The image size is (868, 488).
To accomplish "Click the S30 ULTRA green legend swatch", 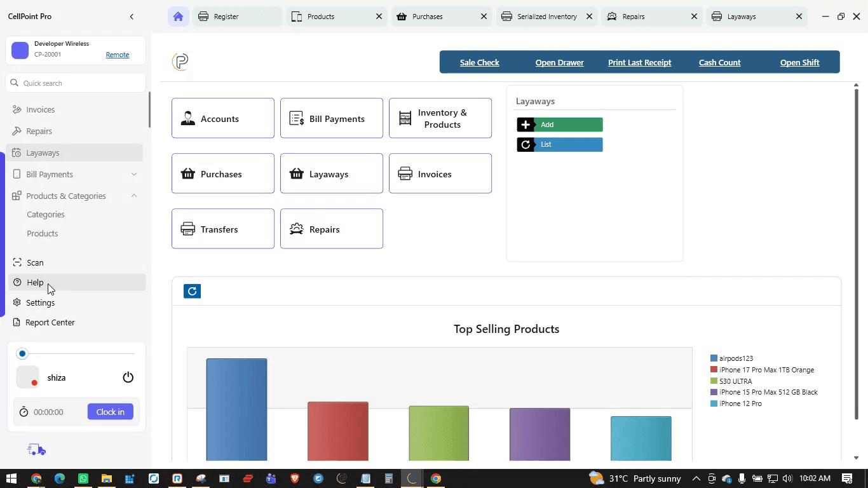I will 714,381.
